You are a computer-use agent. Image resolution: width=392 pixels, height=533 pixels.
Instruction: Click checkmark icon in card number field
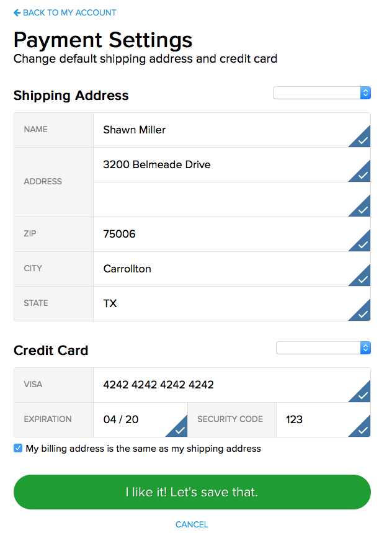[363, 395]
